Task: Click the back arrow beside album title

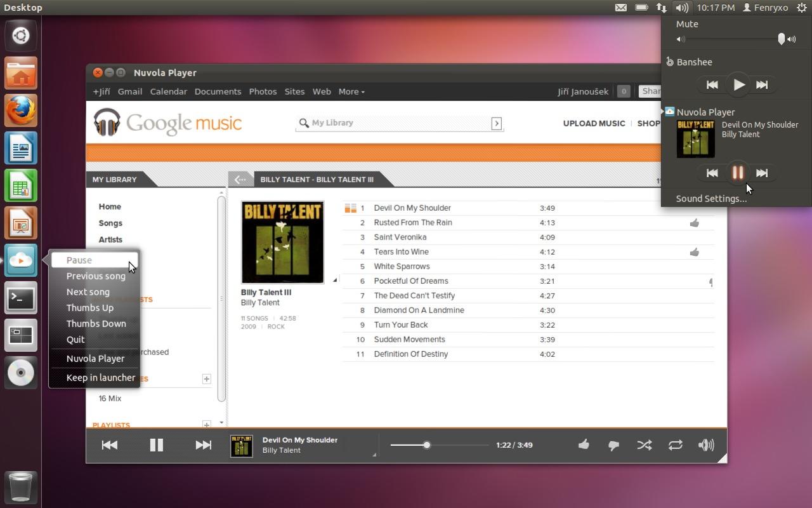Action: 240,180
